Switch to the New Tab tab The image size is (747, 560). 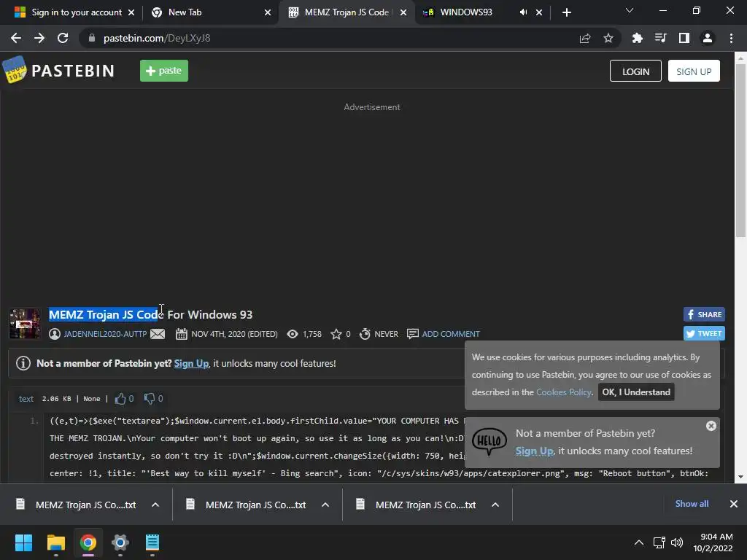point(209,12)
